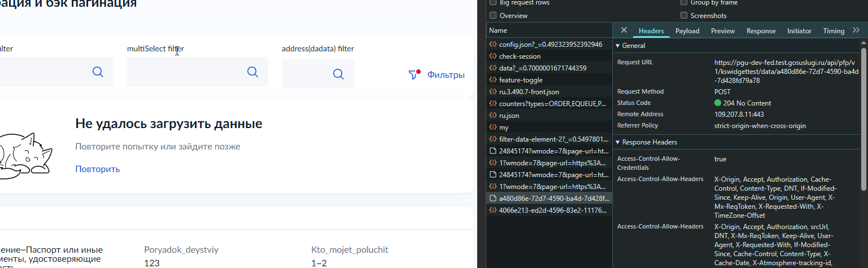Click the Kto_mojet_poluchit column label

350,249
